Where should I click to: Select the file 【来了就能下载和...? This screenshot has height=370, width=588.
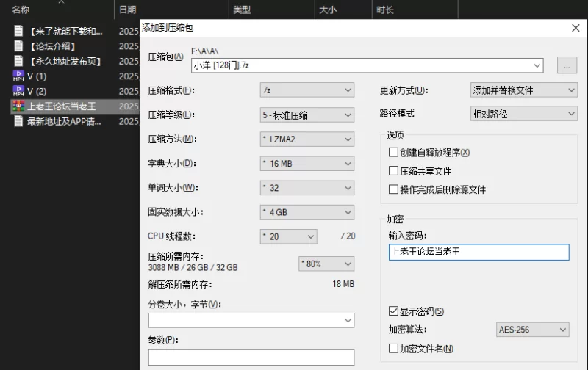point(66,31)
